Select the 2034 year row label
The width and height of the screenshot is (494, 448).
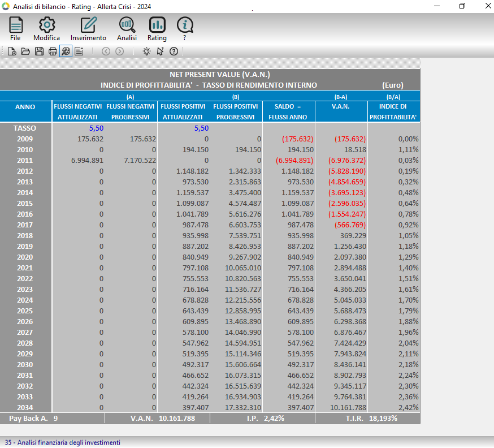pyautogui.click(x=25, y=408)
